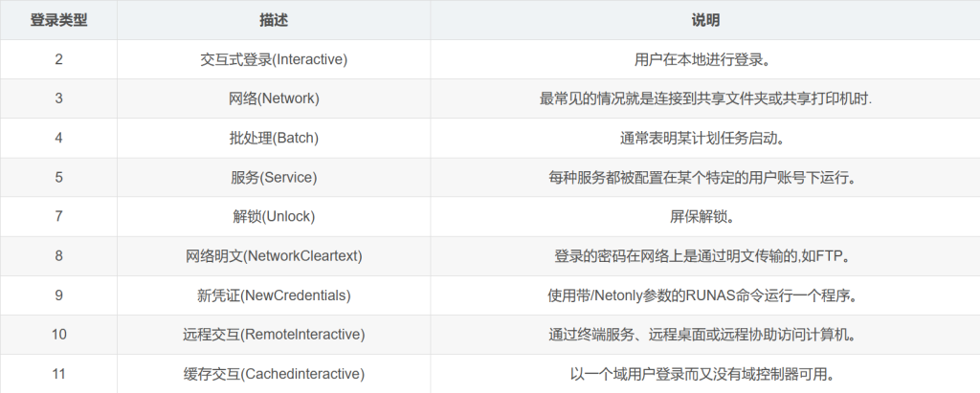This screenshot has height=393, width=980.
Task: Select the 解锁(Unlock) cell
Action: point(274,216)
